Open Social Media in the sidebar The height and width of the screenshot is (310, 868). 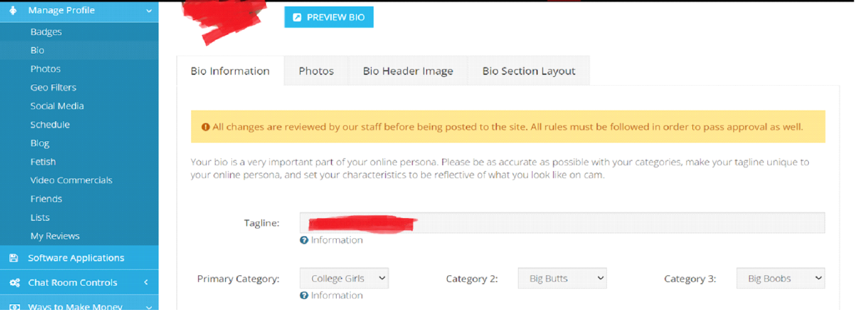click(x=57, y=106)
